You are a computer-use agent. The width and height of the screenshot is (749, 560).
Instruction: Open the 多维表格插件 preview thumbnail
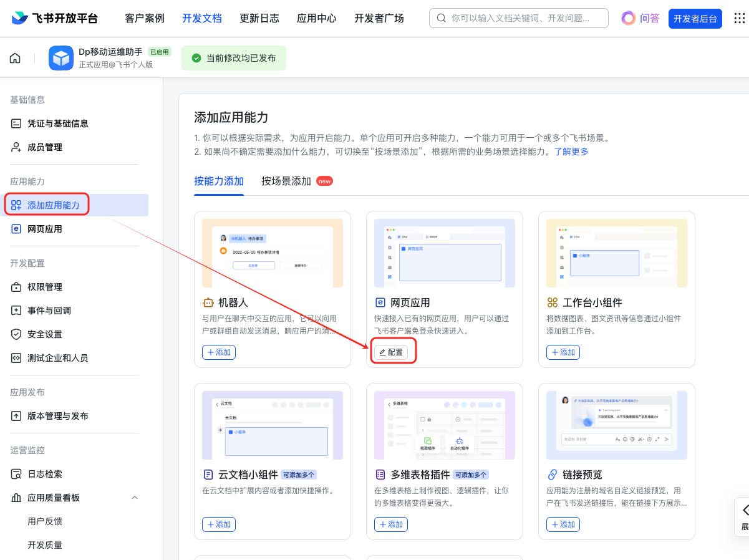click(x=445, y=425)
